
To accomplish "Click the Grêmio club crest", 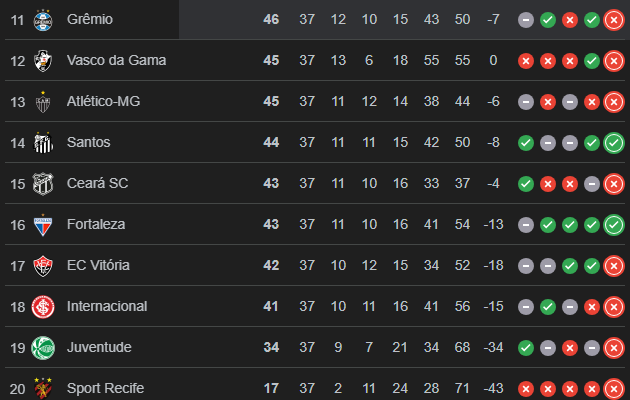I will [43, 19].
